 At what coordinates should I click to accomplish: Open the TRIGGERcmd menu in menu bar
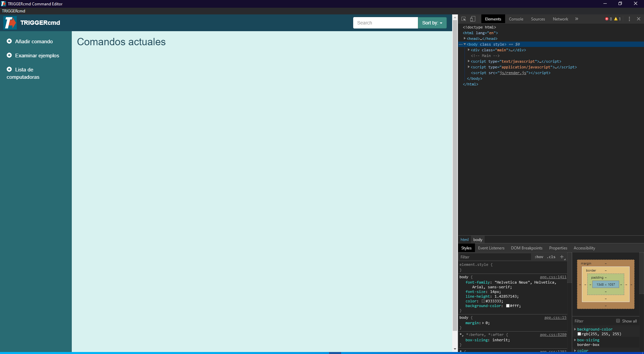click(13, 11)
